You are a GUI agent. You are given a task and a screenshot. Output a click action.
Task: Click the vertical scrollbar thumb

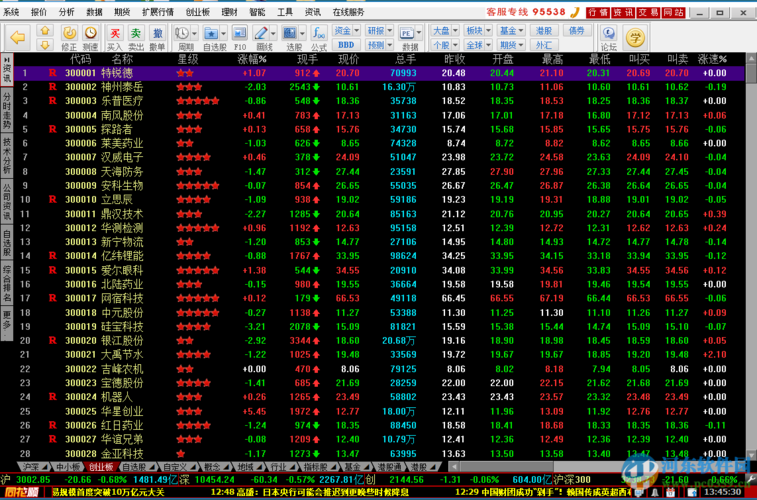[x=751, y=72]
